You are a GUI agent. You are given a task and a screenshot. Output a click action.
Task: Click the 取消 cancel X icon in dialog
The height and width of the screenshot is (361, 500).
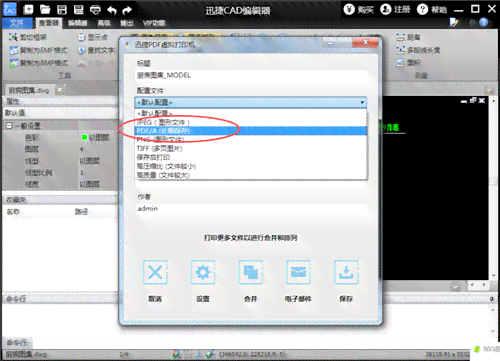(155, 272)
